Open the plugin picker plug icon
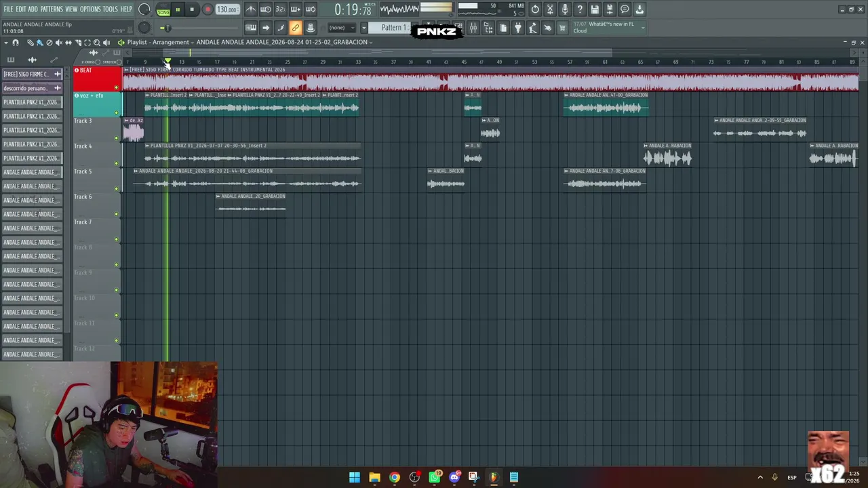The image size is (868, 488). coord(518,28)
